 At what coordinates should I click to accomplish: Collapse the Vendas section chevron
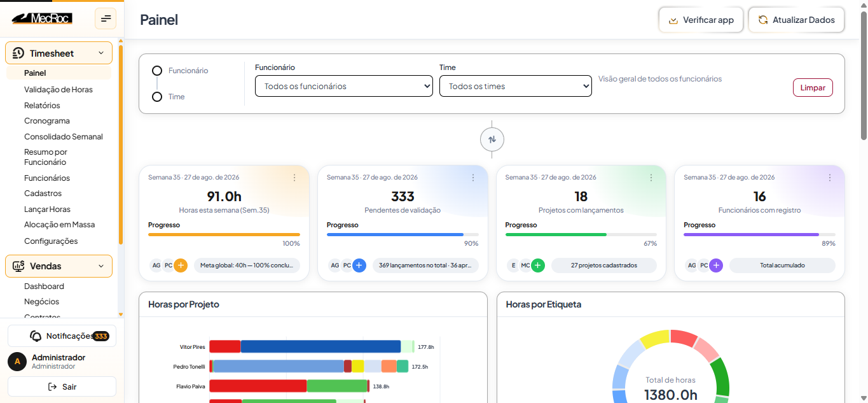point(101,266)
